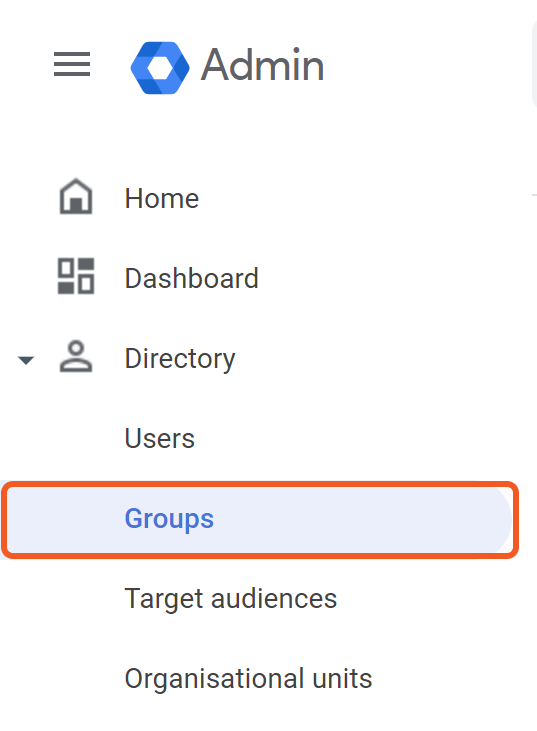Open the Dashboard menu item
This screenshot has height=731, width=537.
(x=192, y=278)
